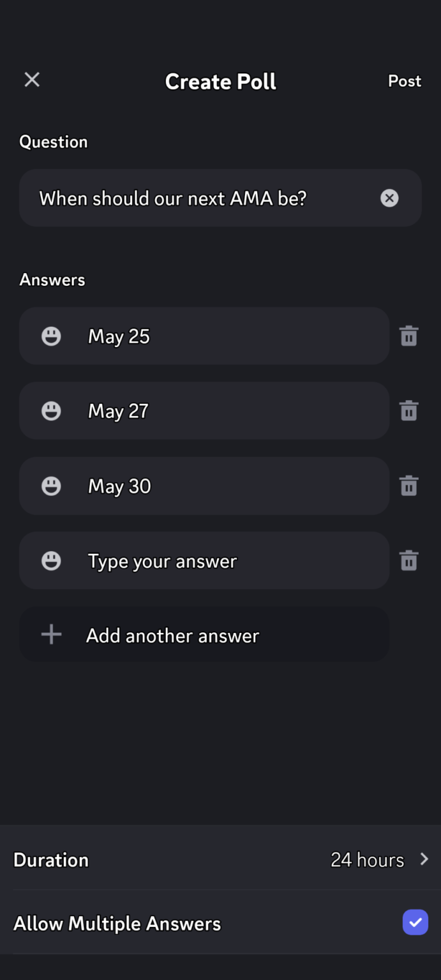Open the emoji picker for May 25 answer
Screen dimensions: 441x980
click(x=51, y=336)
